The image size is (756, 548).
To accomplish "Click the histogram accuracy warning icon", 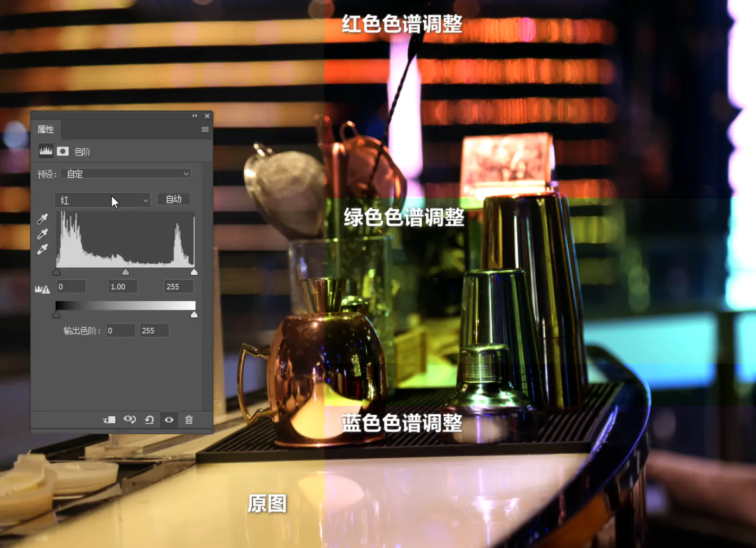I will 42,289.
